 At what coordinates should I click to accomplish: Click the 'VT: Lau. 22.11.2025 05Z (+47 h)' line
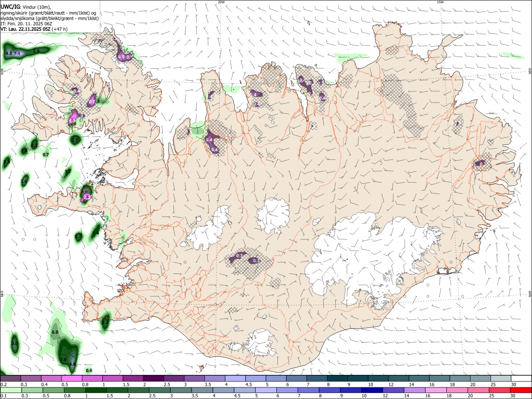click(34, 29)
